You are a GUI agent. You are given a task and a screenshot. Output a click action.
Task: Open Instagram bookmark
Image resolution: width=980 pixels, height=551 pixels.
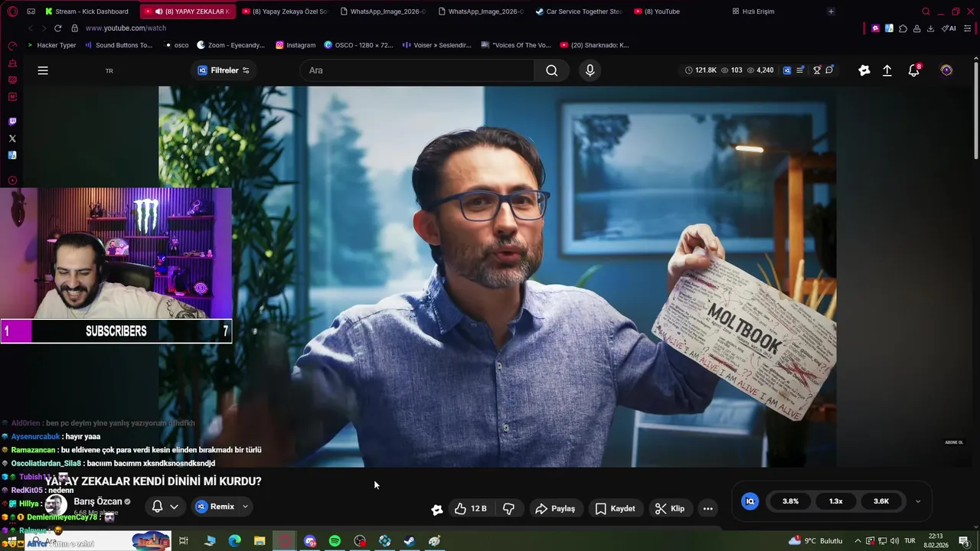(x=296, y=45)
